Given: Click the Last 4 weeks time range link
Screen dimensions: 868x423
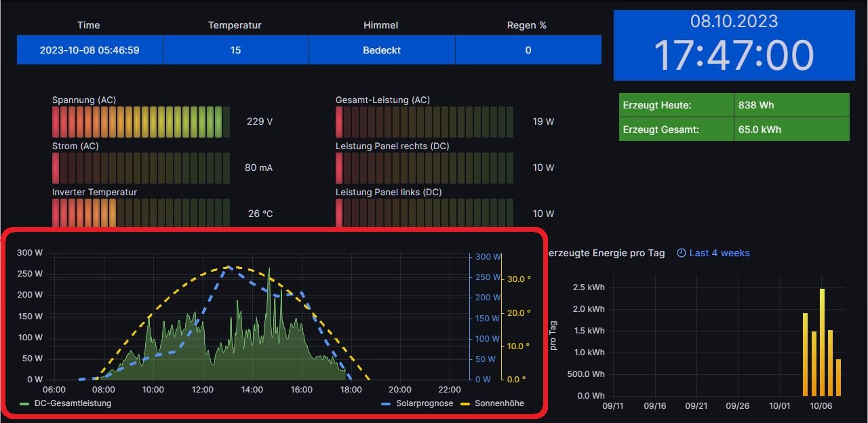Looking at the screenshot, I should click(719, 253).
